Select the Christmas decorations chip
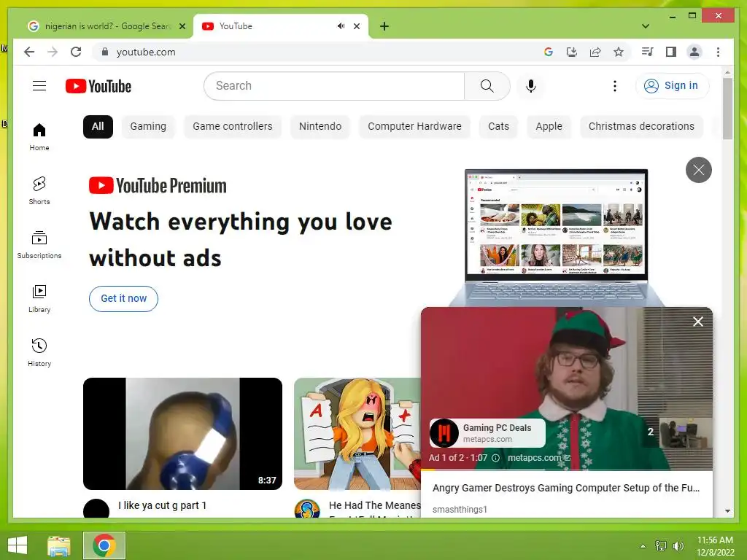This screenshot has height=560, width=747. pyautogui.click(x=641, y=127)
